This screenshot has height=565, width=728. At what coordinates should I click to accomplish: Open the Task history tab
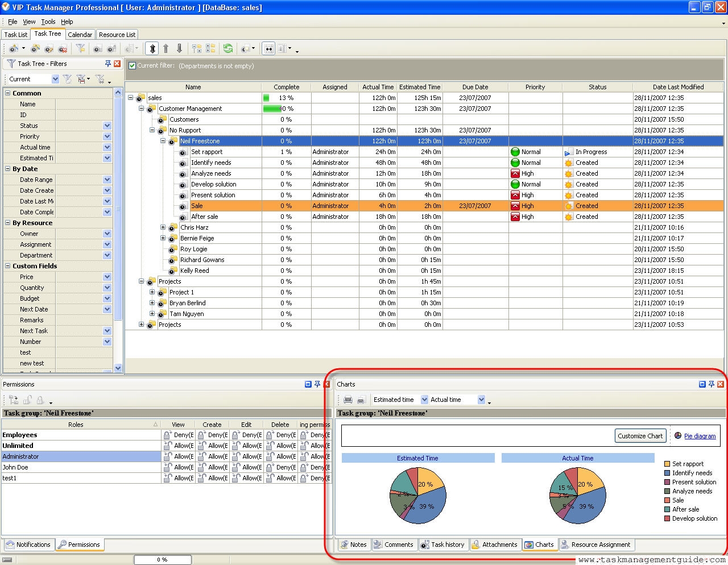click(x=442, y=545)
